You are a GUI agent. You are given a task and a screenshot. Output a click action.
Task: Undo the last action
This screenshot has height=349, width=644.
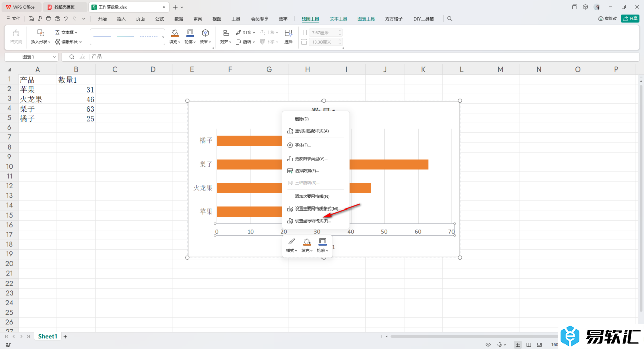click(x=66, y=19)
